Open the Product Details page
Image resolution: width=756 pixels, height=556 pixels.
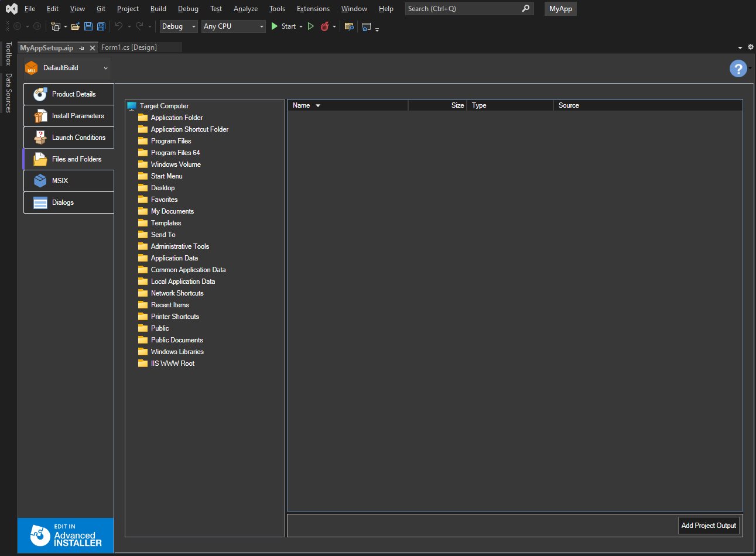tap(69, 94)
